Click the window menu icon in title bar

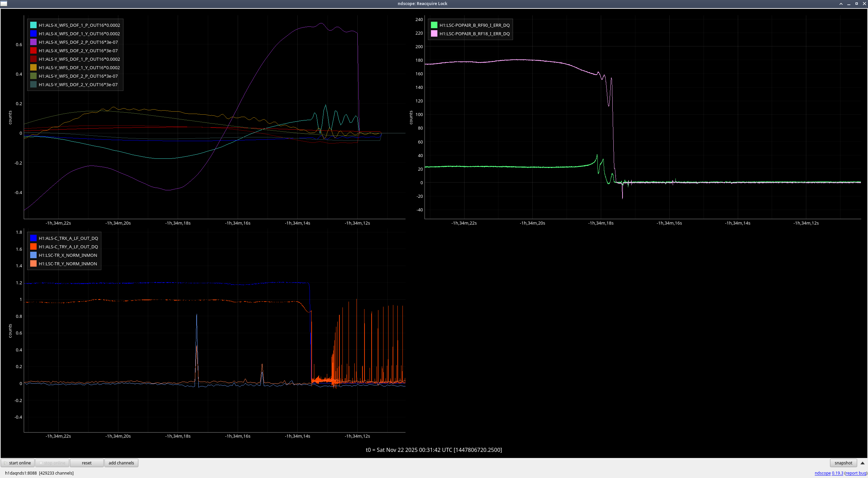(4, 3)
